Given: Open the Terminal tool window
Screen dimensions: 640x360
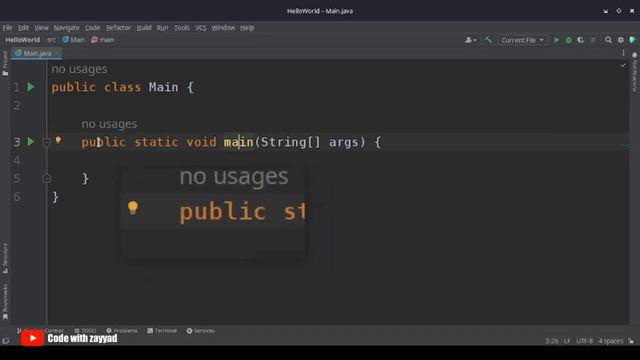Looking at the screenshot, I should pos(162,331).
